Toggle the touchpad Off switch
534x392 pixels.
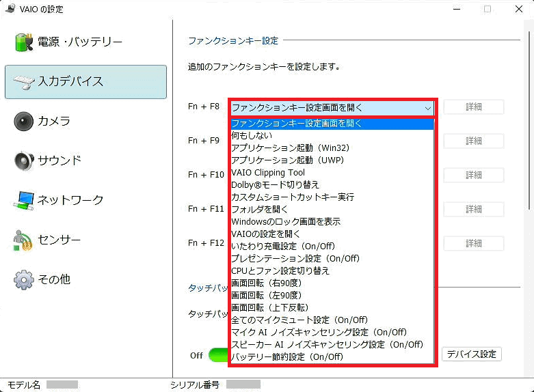[x=218, y=355]
